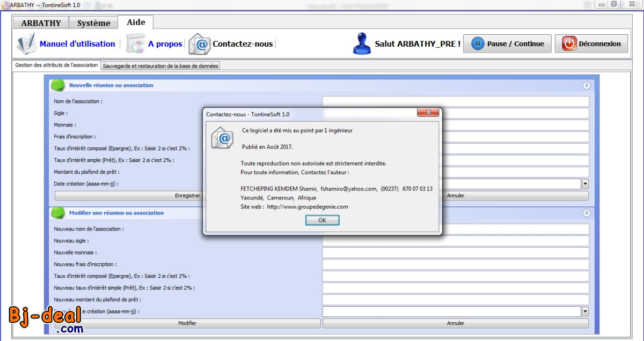Click the pause icon inside Pause / Continue button
This screenshot has height=341, width=644.
click(x=478, y=43)
